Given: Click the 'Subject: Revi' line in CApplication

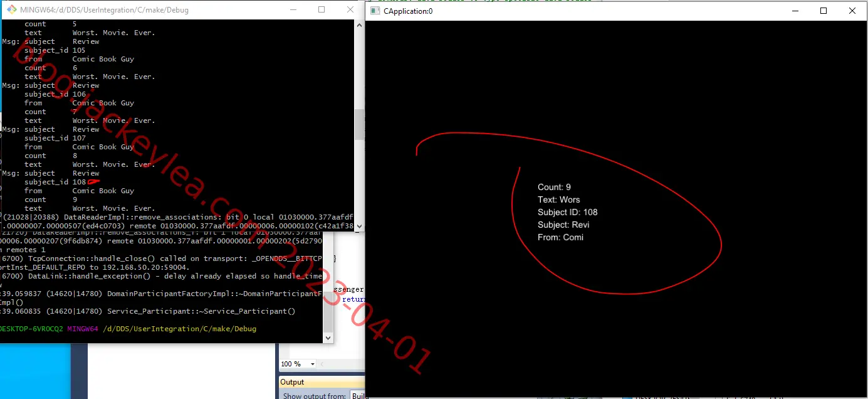Looking at the screenshot, I should (x=563, y=225).
